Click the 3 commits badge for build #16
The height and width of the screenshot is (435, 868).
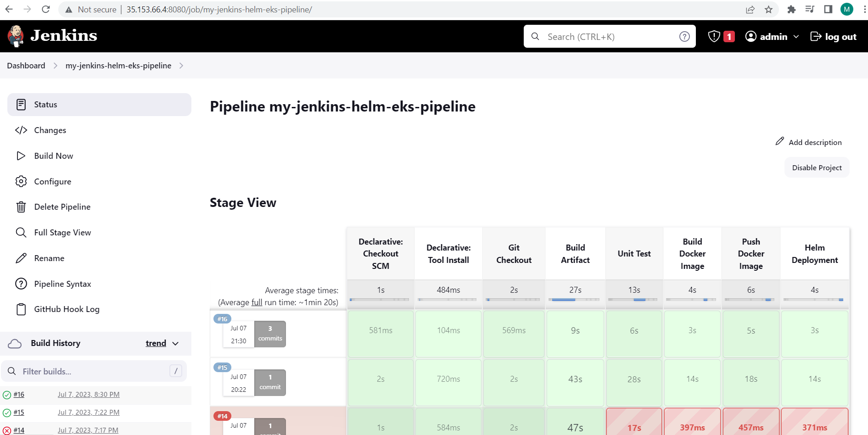270,334
